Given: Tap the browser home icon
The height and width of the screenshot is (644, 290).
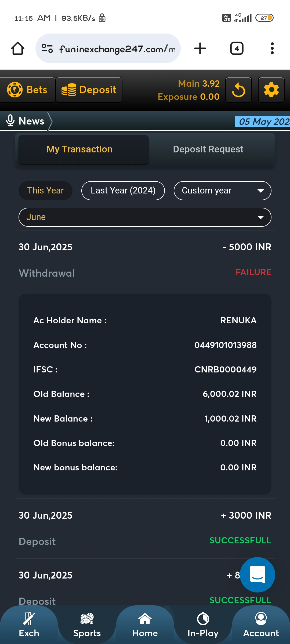Looking at the screenshot, I should pos(18,49).
